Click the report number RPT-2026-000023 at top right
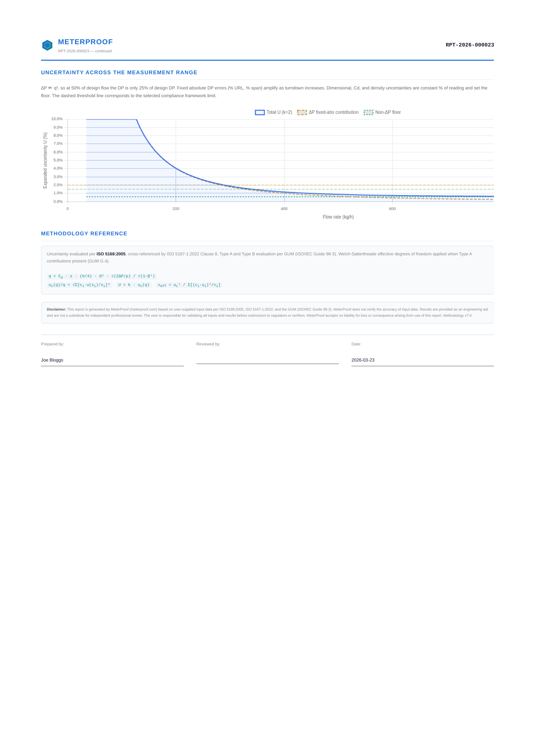 point(469,45)
